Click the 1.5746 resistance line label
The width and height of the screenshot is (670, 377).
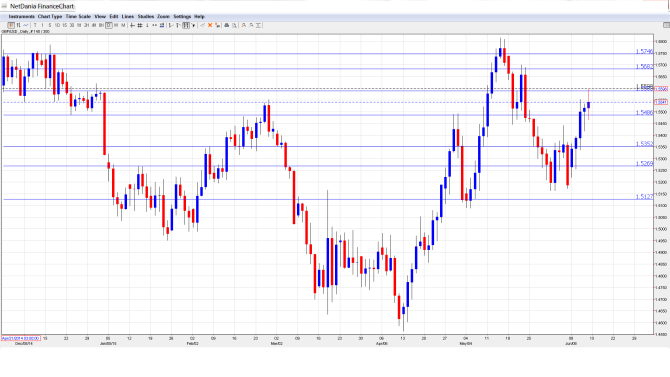pyautogui.click(x=644, y=51)
